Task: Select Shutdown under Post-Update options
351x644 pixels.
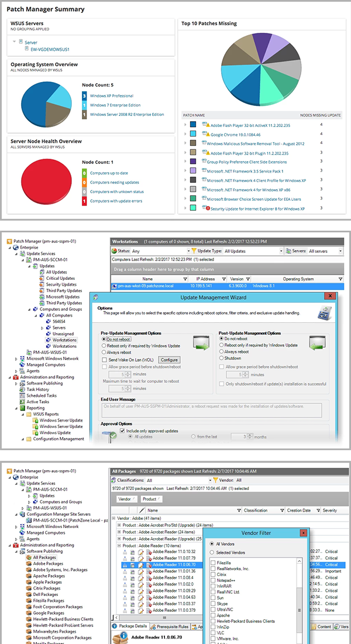Action: pos(222,358)
